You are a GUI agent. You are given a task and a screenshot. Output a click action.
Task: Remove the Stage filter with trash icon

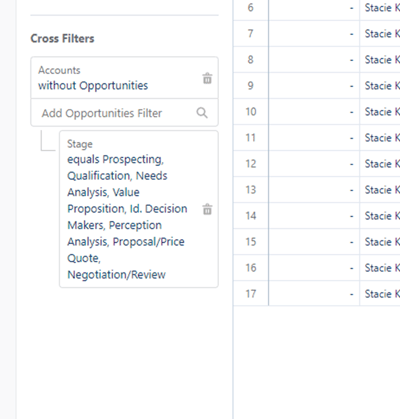click(207, 209)
